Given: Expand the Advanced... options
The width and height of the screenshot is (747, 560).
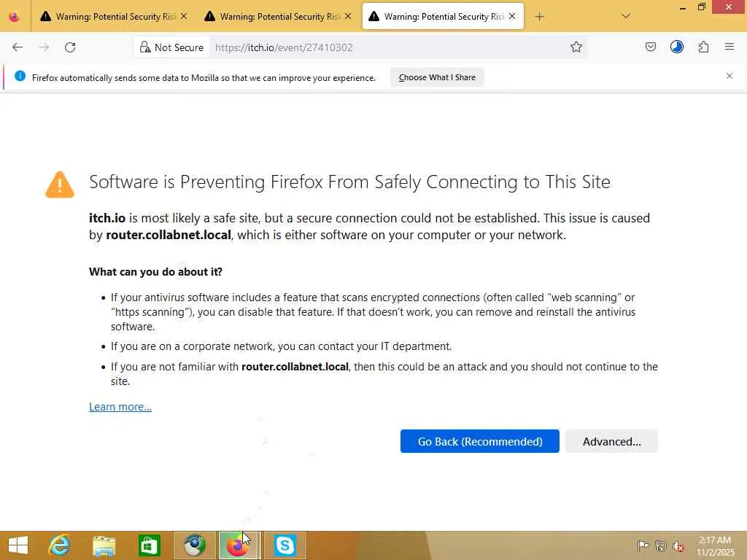Looking at the screenshot, I should [611, 441].
